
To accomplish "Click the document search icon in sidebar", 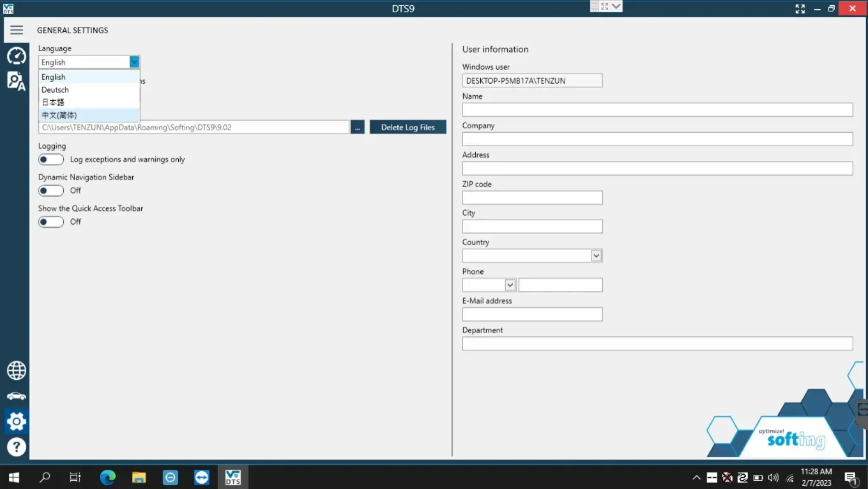I will [17, 81].
